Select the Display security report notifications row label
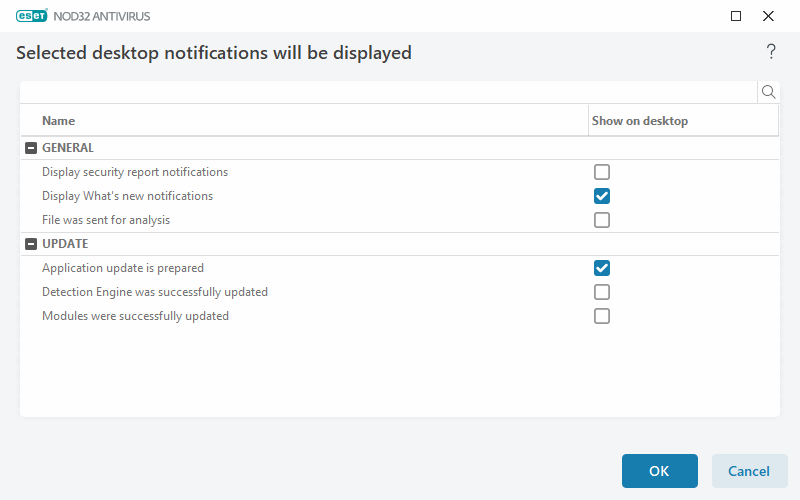This screenshot has width=800, height=500. pos(135,172)
